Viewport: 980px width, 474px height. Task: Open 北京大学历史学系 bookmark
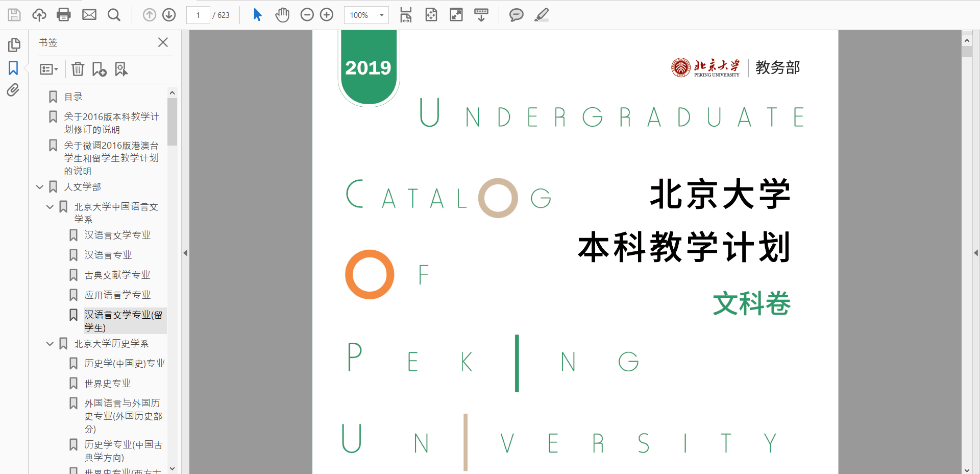click(x=111, y=344)
